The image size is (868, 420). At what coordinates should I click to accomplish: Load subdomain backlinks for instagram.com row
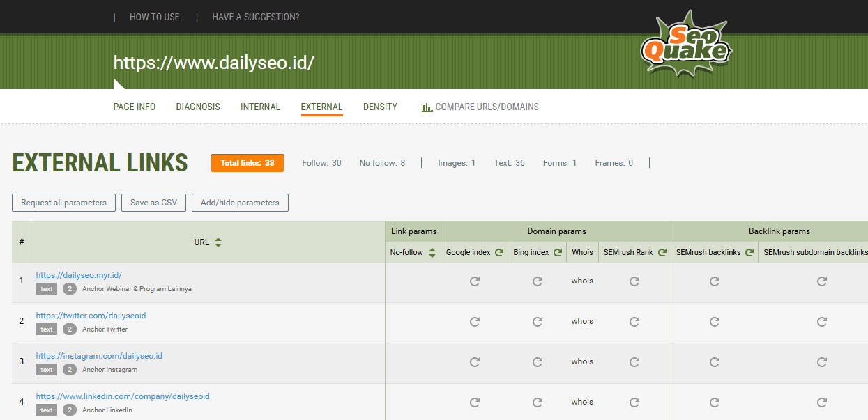point(822,362)
